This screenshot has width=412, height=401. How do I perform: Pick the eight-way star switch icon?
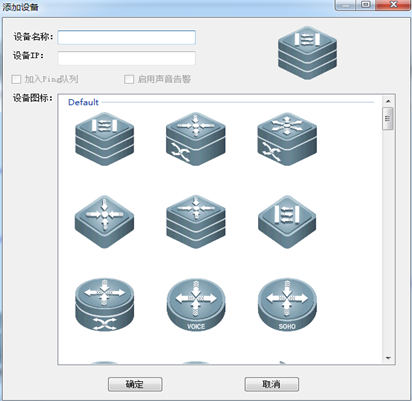tap(287, 139)
